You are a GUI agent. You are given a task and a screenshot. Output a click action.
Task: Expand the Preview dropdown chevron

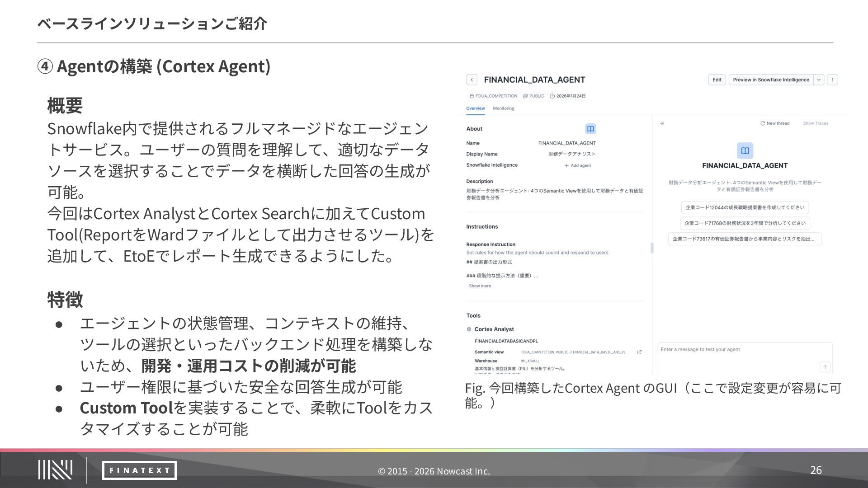coord(819,80)
